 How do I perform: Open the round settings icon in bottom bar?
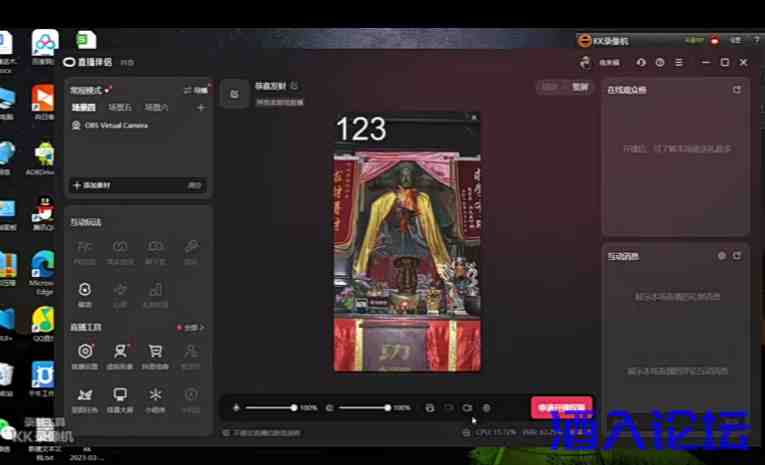point(486,407)
